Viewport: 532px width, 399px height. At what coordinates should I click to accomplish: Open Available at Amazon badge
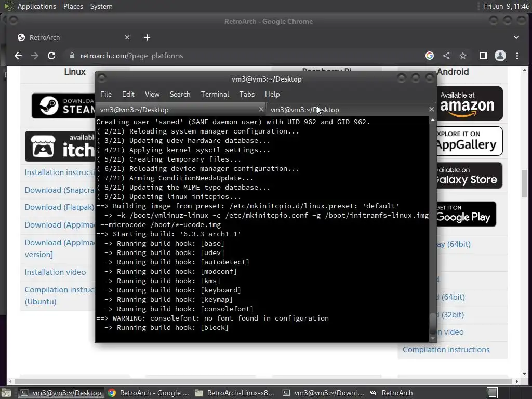coord(470,103)
